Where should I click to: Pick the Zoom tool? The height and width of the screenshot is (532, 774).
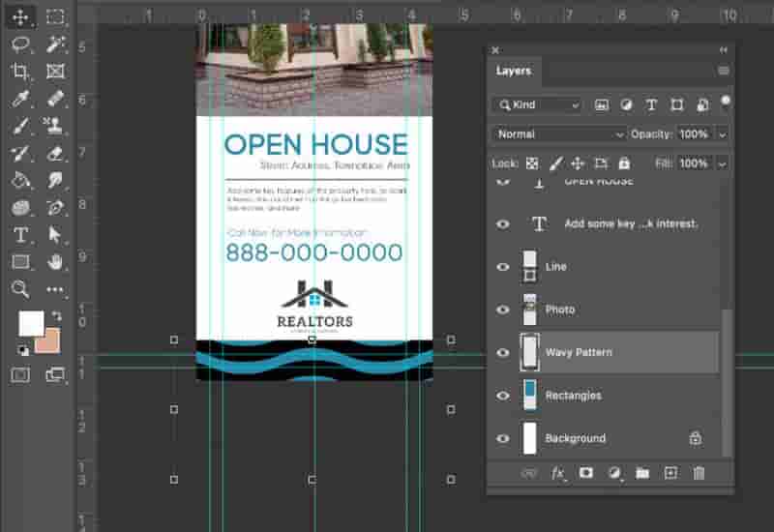click(x=20, y=288)
